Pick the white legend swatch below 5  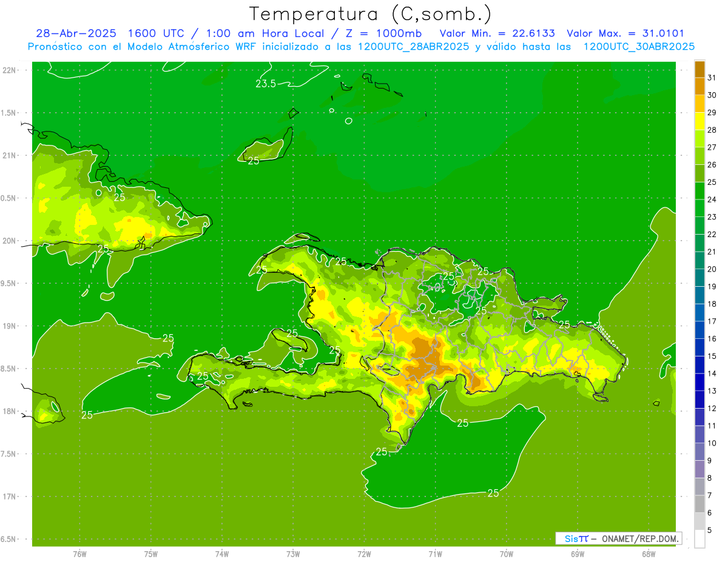(x=699, y=539)
